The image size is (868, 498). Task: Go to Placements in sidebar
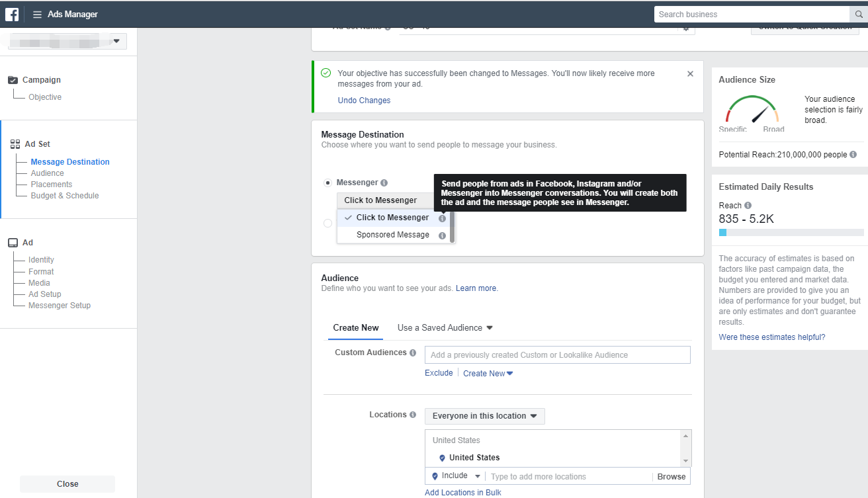pos(52,185)
